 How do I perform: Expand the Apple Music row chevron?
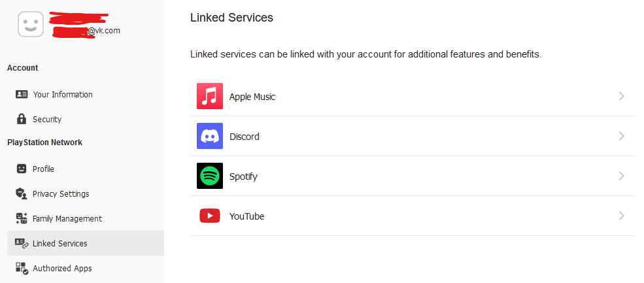point(621,96)
